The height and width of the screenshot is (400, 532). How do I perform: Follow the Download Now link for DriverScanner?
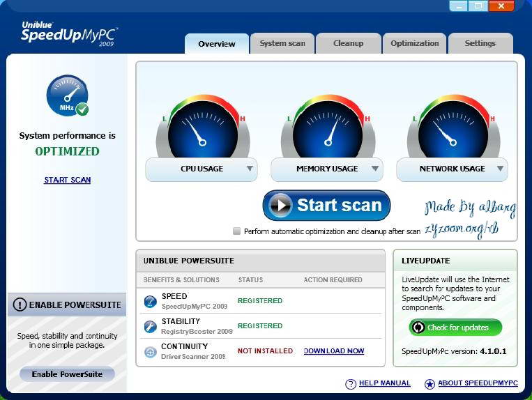pyautogui.click(x=333, y=351)
